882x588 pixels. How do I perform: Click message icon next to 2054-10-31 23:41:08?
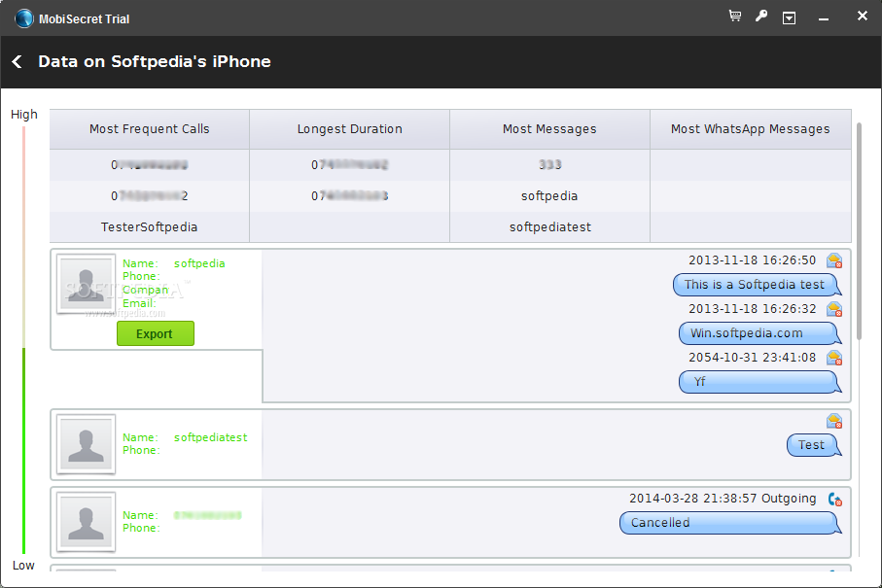(x=834, y=358)
